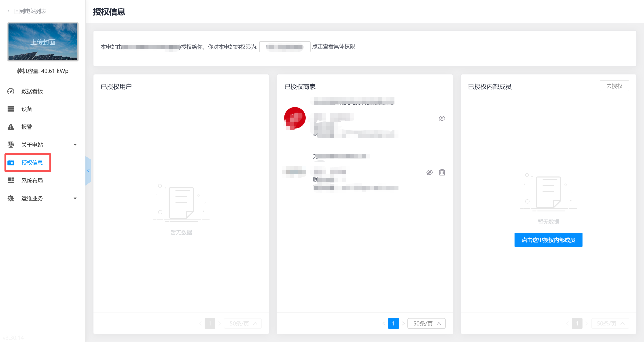Click the 报警 warning triangle icon
This screenshot has width=644, height=342.
tap(11, 127)
